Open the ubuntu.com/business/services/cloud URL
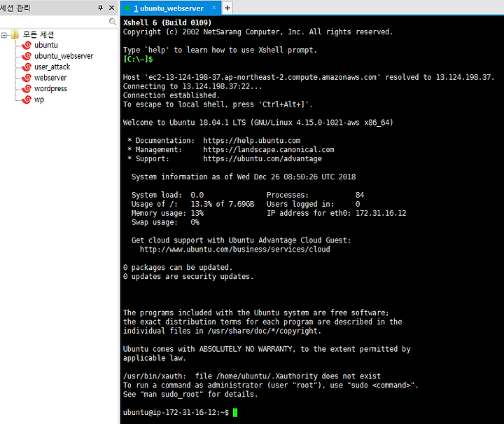This screenshot has width=504, height=424. coord(234,249)
